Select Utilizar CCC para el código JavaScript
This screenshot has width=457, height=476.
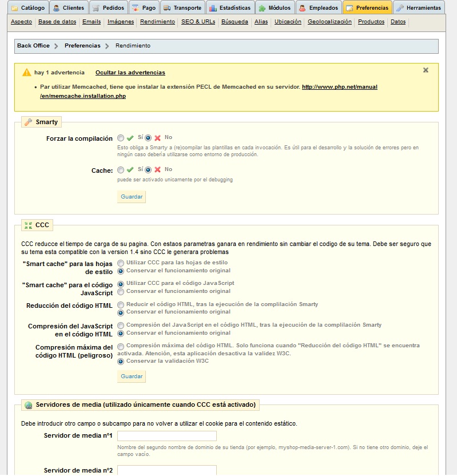point(121,284)
